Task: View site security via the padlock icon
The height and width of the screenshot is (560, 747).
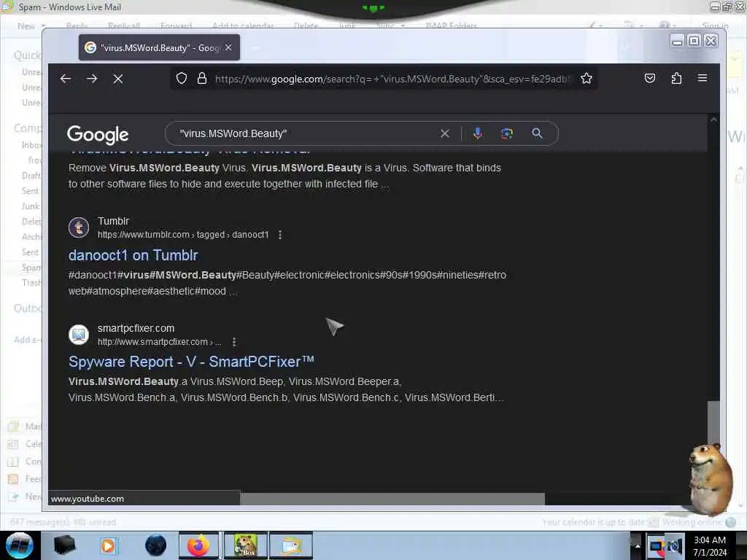Action: (202, 79)
